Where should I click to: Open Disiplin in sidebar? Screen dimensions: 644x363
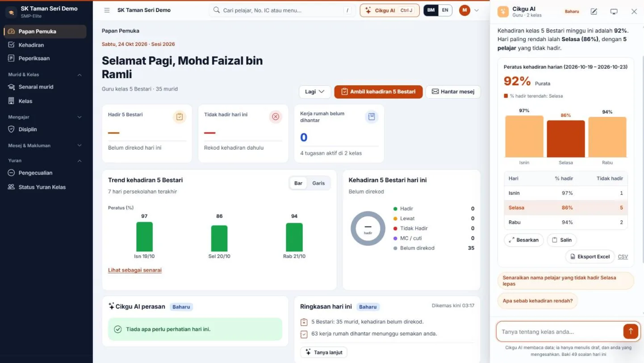[45, 129]
